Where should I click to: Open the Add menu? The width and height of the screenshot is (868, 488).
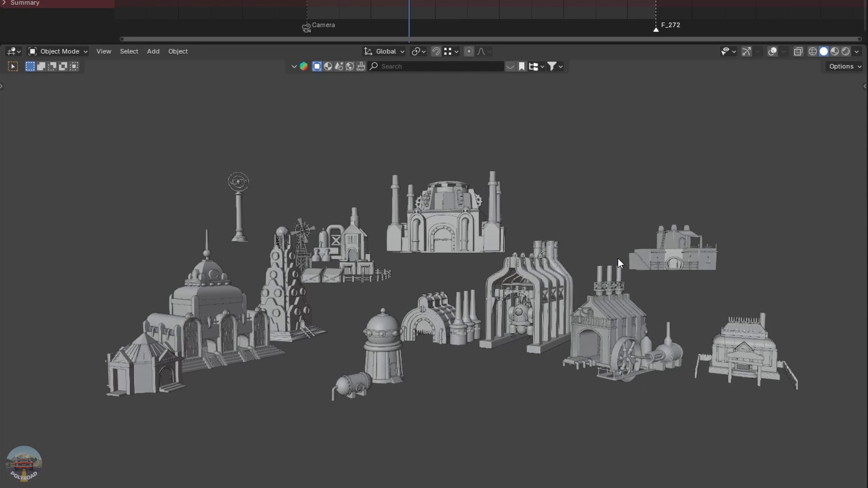tap(153, 52)
